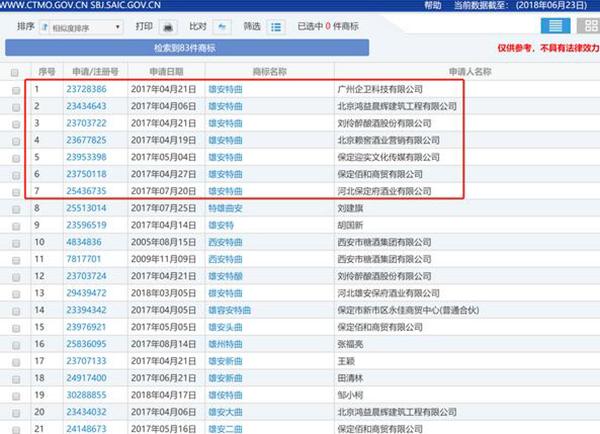
Task: Tick the checkbox for row 19 (30288855)
Action: pyautogui.click(x=16, y=396)
